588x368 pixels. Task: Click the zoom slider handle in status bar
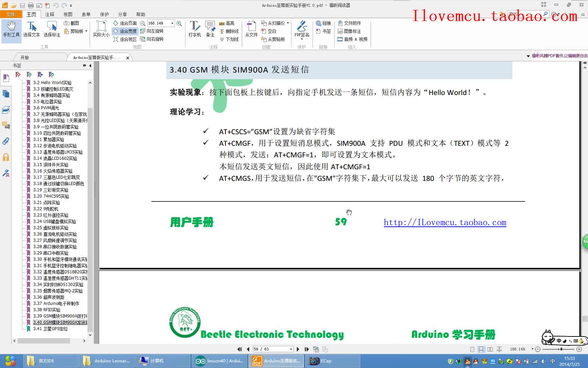coord(561,349)
